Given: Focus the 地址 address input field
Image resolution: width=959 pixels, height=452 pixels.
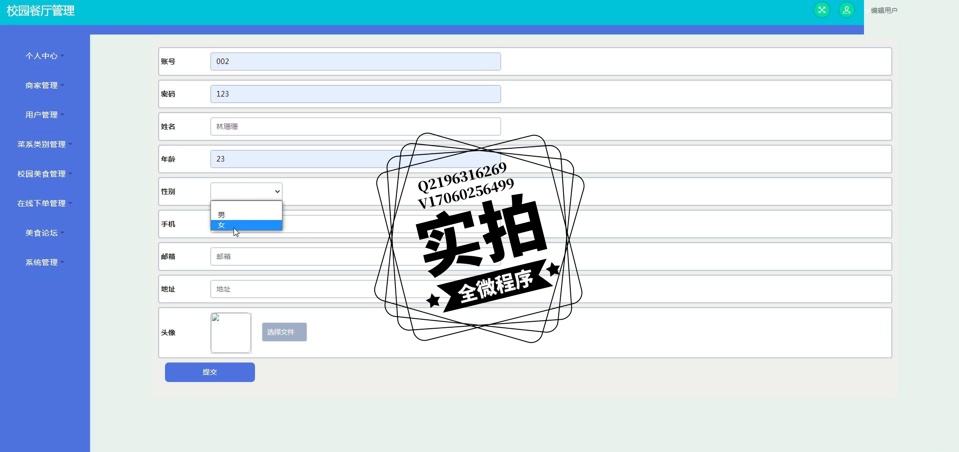Looking at the screenshot, I should click(355, 289).
